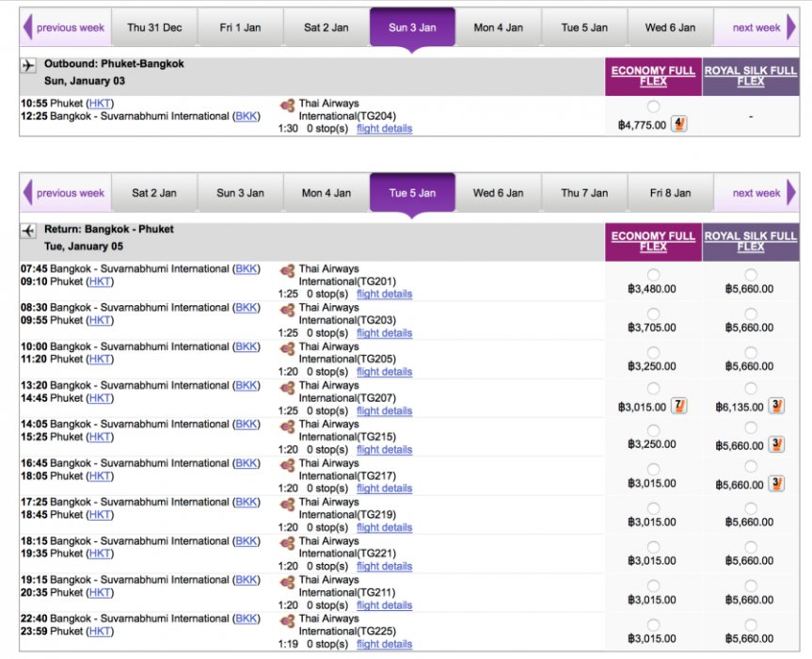
Task: Click the return airplane icon beside Bangkok - Phuket
Action: click(28, 230)
